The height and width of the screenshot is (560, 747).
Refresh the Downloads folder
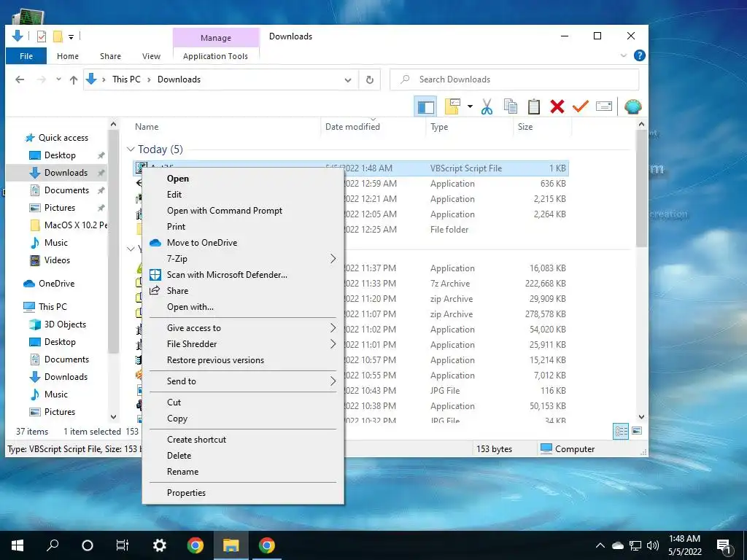[x=370, y=80]
